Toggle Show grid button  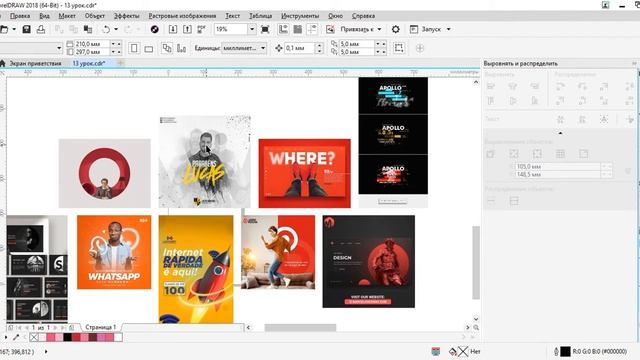coord(298,29)
